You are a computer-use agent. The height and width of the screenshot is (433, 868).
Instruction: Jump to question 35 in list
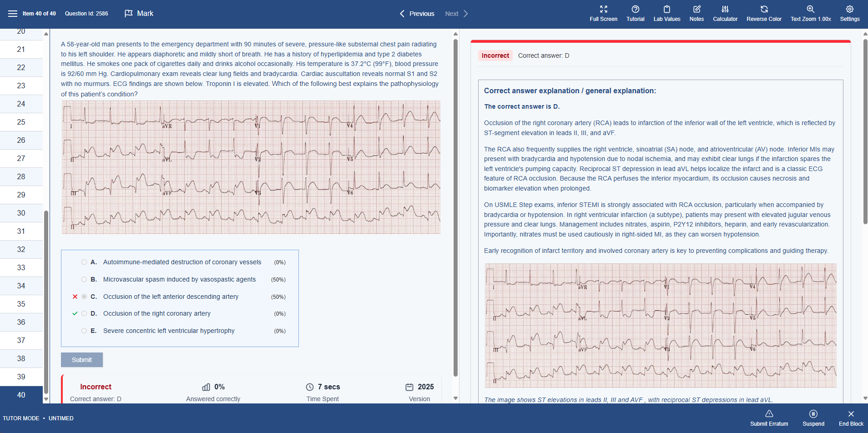pyautogui.click(x=21, y=304)
